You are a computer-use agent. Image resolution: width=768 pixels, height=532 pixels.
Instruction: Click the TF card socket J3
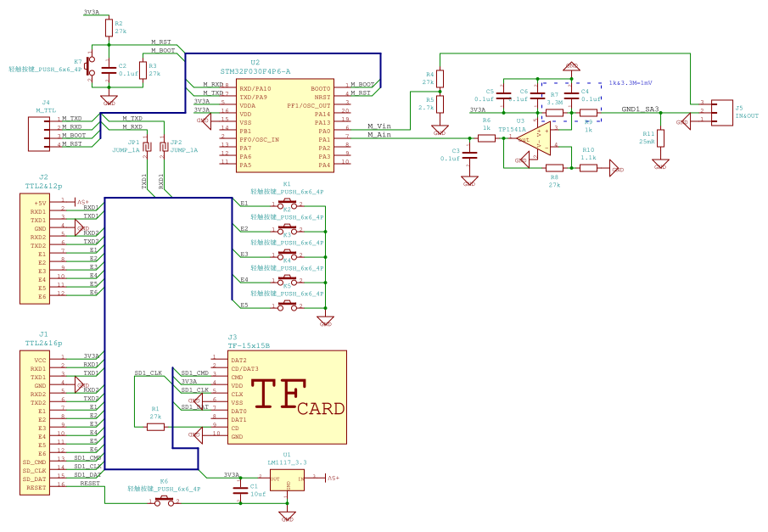287,397
